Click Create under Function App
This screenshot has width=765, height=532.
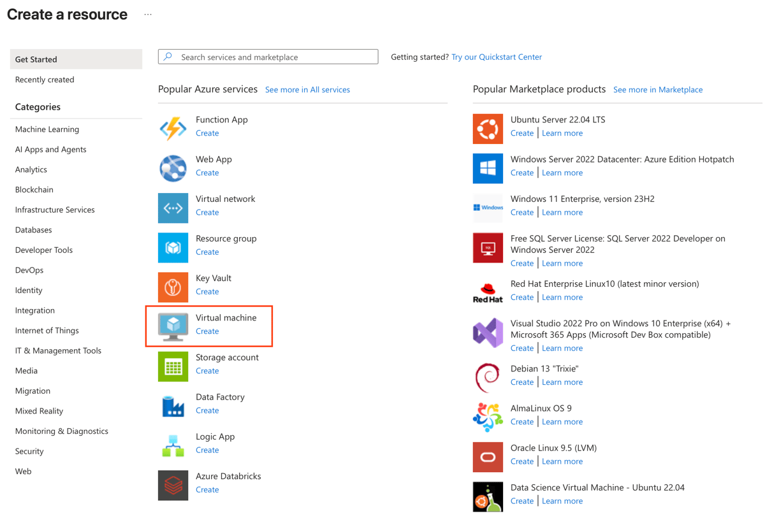click(207, 133)
